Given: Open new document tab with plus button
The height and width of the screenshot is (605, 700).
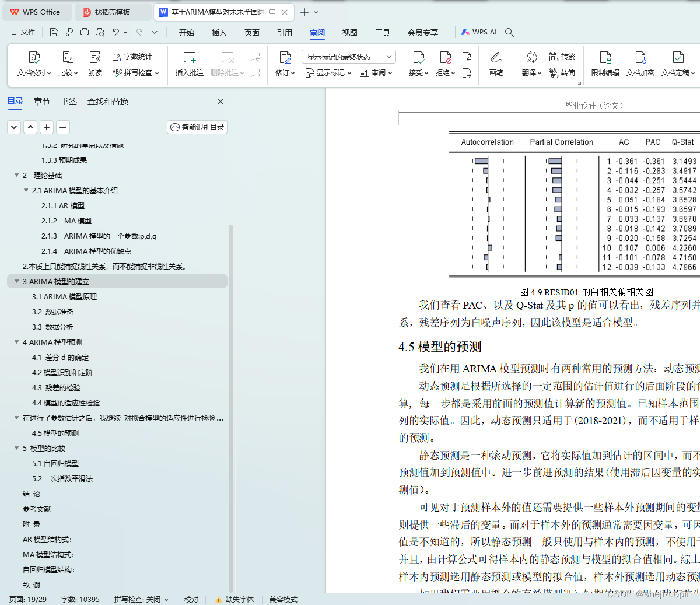Looking at the screenshot, I should pos(304,12).
